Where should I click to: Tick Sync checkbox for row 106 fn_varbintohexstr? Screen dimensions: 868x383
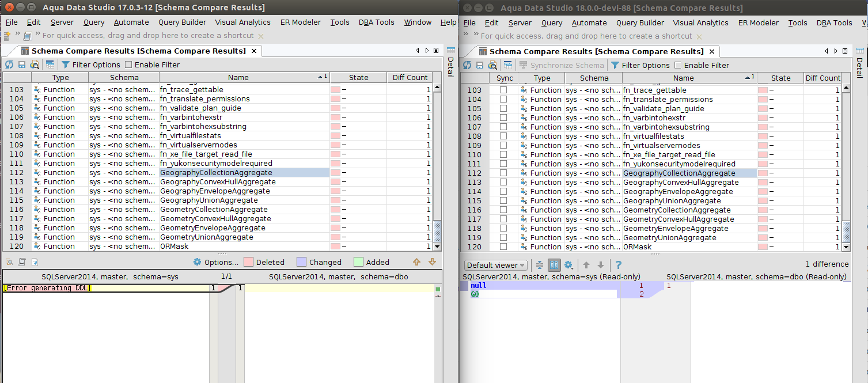pos(503,117)
